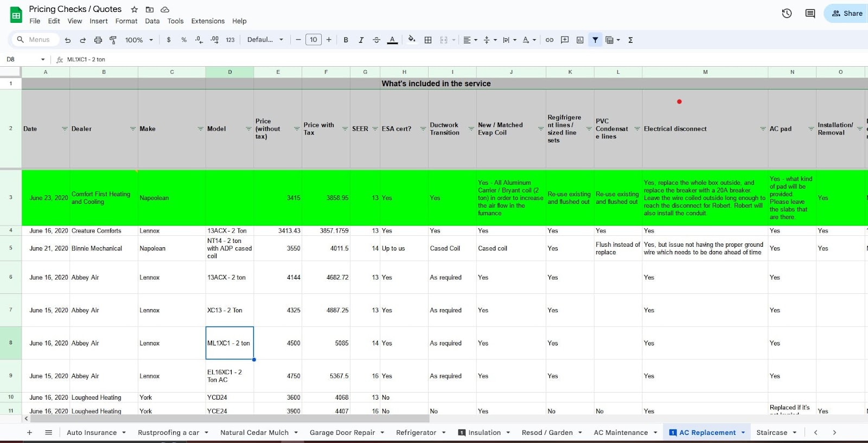
Task: Click the Share button
Action: tap(847, 14)
